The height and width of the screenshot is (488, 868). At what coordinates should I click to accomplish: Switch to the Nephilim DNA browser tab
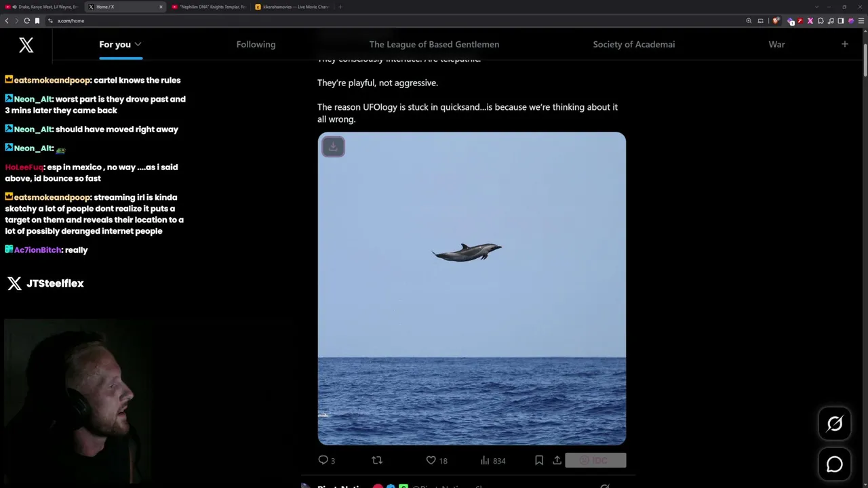click(x=209, y=7)
